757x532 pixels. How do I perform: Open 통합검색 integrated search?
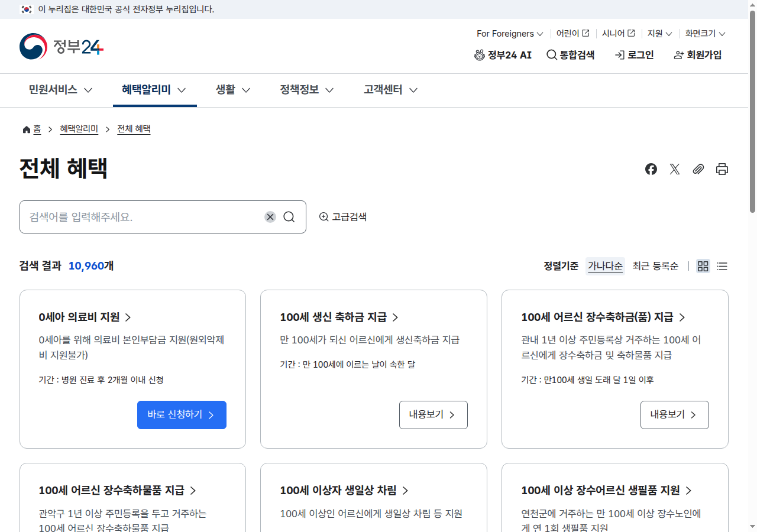(x=570, y=55)
